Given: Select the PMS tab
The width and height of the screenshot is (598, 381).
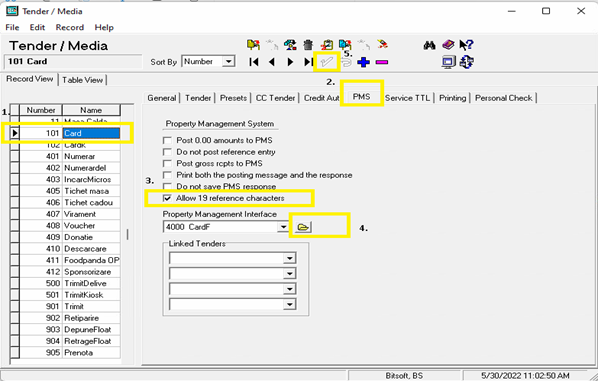Looking at the screenshot, I should [361, 96].
